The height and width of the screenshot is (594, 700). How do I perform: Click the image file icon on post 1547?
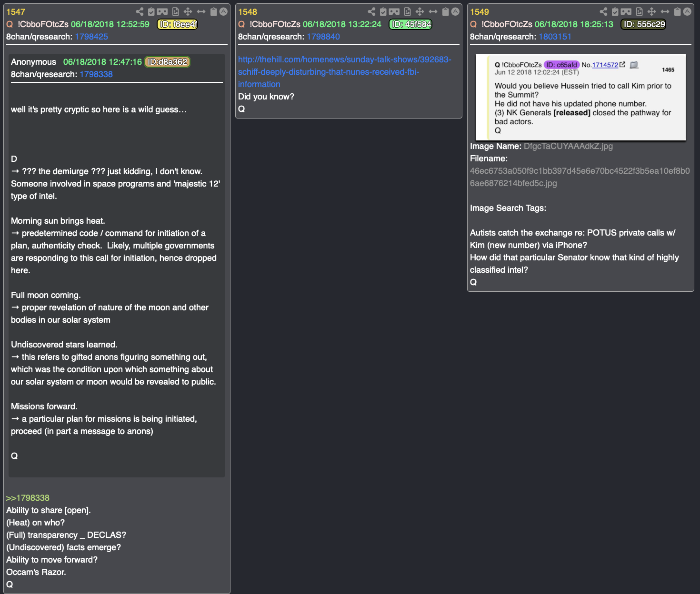pos(176,11)
